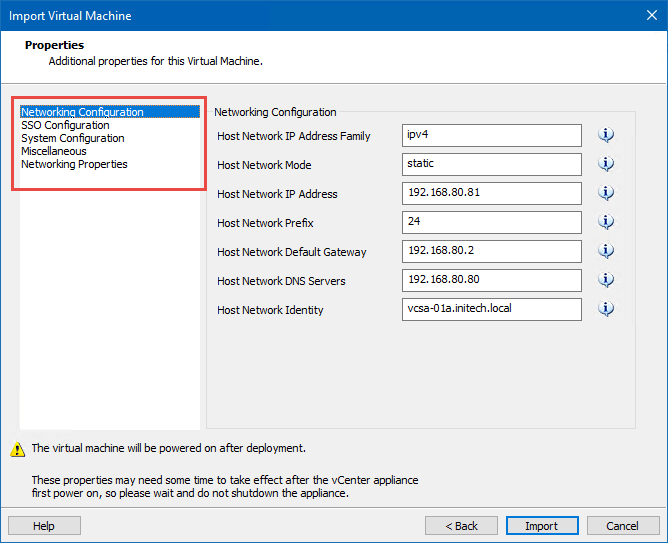
Task: Switch to System Configuration properties
Action: point(73,139)
